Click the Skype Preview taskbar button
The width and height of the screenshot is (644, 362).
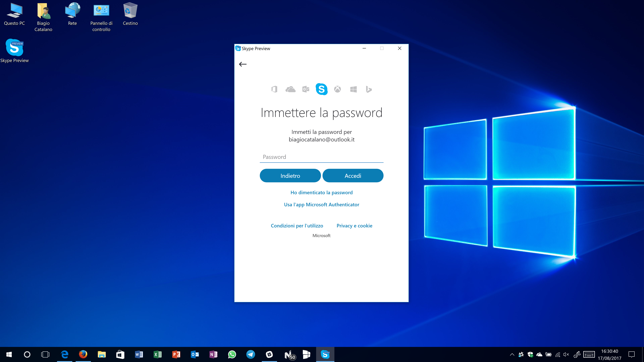(x=325, y=354)
